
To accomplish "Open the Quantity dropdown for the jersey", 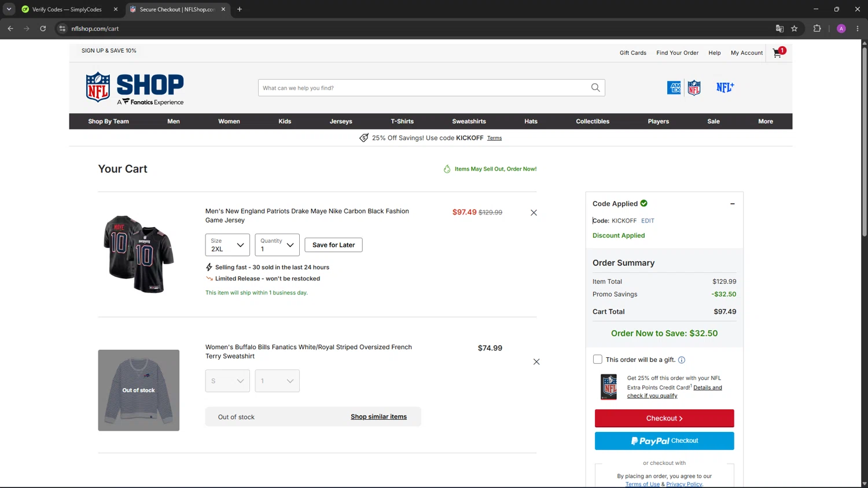I will click(277, 245).
